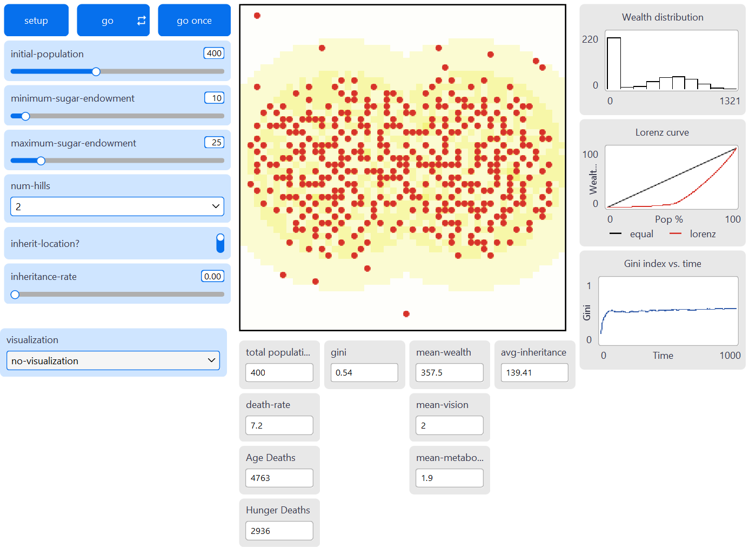The image size is (756, 555).
Task: Edit the inheritance-rate value 0.00
Action: 212,276
